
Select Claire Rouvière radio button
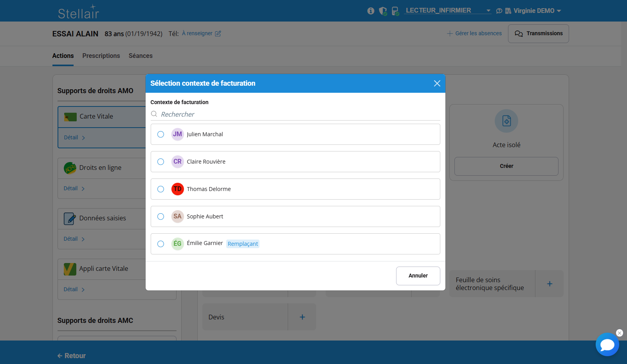coord(160,162)
